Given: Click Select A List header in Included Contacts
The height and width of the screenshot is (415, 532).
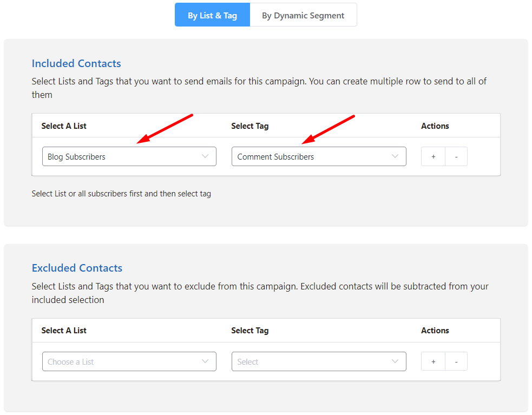Looking at the screenshot, I should click(64, 126).
